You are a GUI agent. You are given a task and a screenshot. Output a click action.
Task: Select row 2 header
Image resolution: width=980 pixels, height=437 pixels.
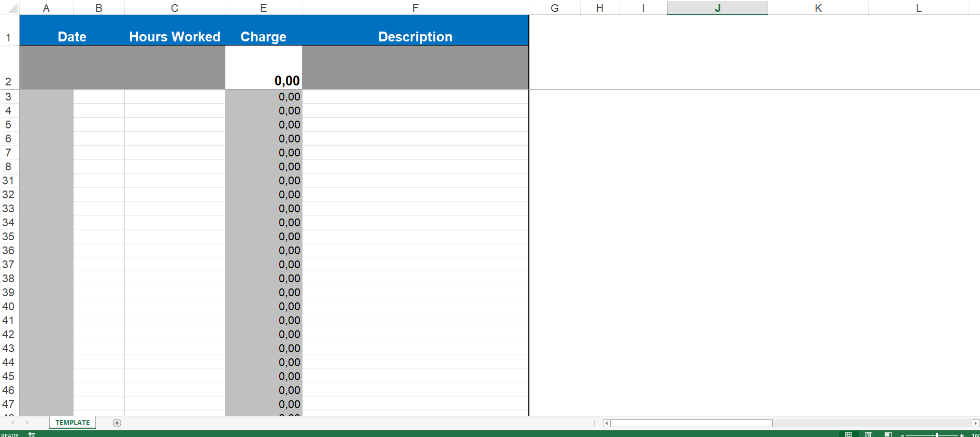pos(9,68)
